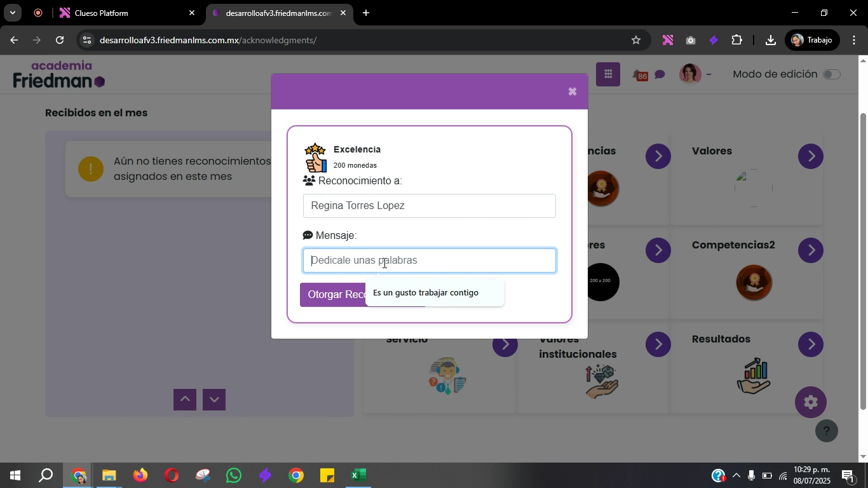Click the Excelencia thumbs-up stars icon
The width and height of the screenshot is (868, 488).
(x=315, y=158)
